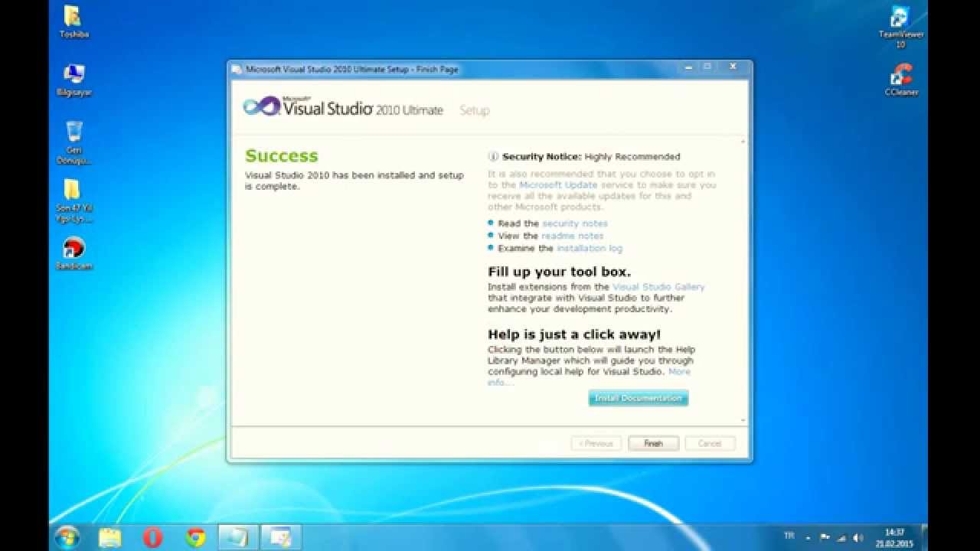Click the Visual Studio infinity logo

(262, 106)
